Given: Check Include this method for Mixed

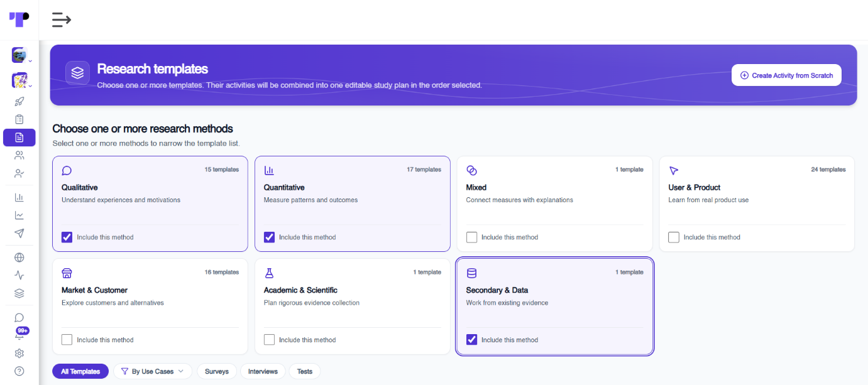Looking at the screenshot, I should (471, 237).
